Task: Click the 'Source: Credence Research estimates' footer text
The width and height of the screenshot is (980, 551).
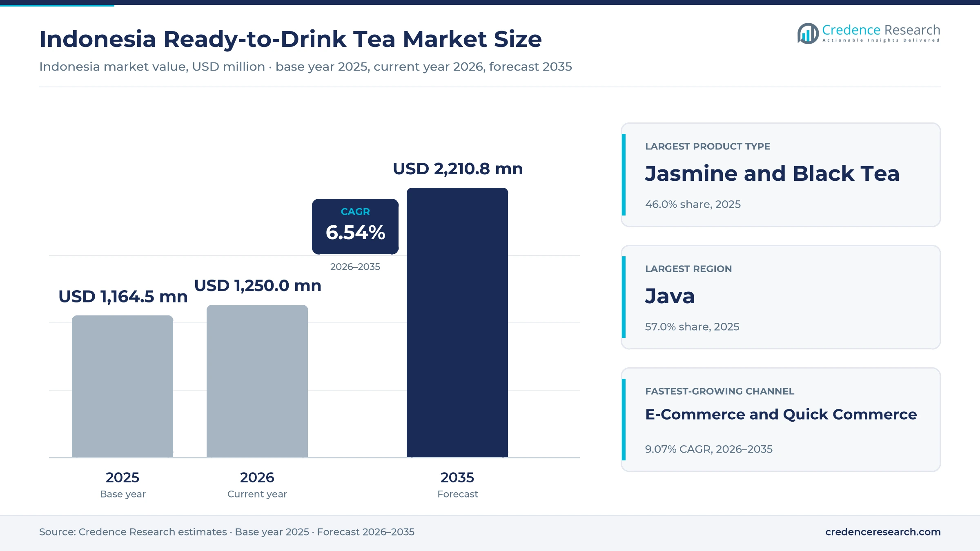Action: point(133,532)
